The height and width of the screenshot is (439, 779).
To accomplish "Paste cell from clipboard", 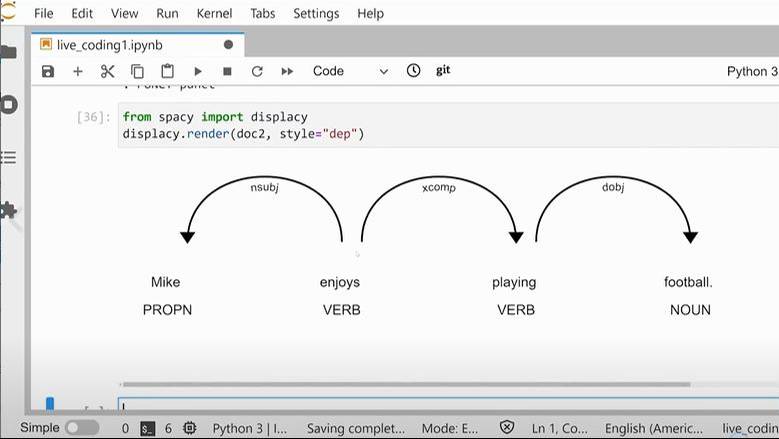I will (167, 72).
